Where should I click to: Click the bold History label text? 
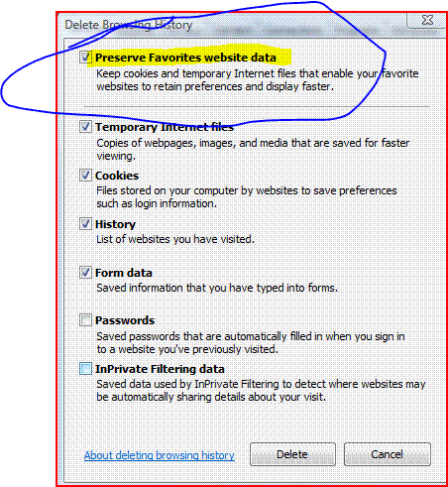click(x=115, y=224)
